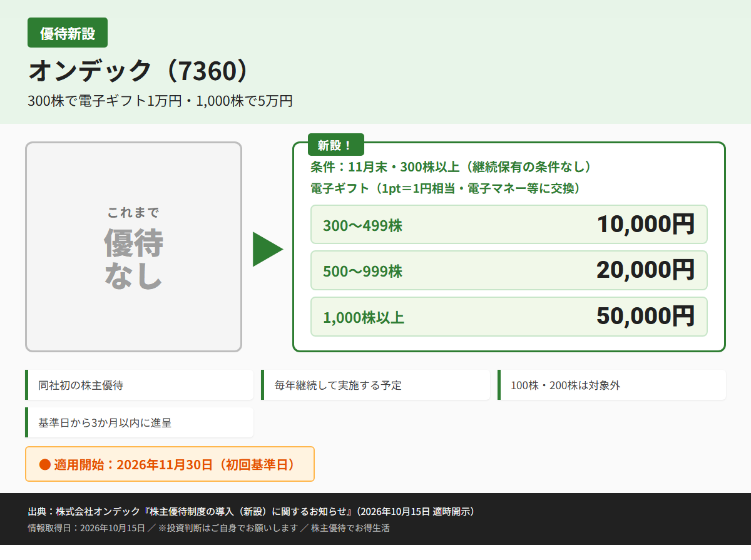Image resolution: width=751 pixels, height=560 pixels.
Task: Click the 300〜499株 row label
Action: [x=362, y=225]
